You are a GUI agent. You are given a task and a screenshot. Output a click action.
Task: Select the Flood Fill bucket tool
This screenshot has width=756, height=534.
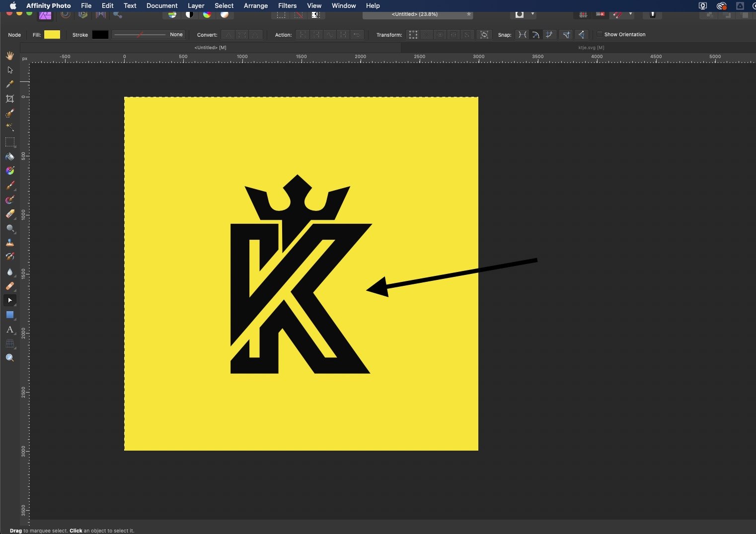pos(10,156)
